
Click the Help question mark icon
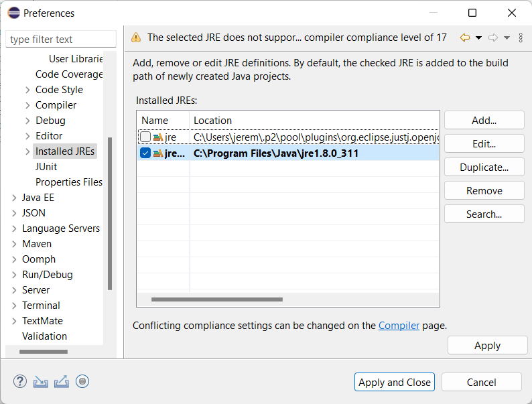point(20,382)
